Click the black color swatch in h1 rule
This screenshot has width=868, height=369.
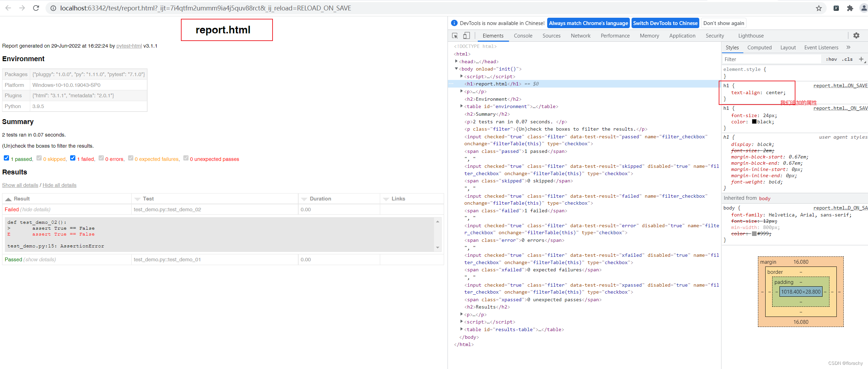point(754,122)
